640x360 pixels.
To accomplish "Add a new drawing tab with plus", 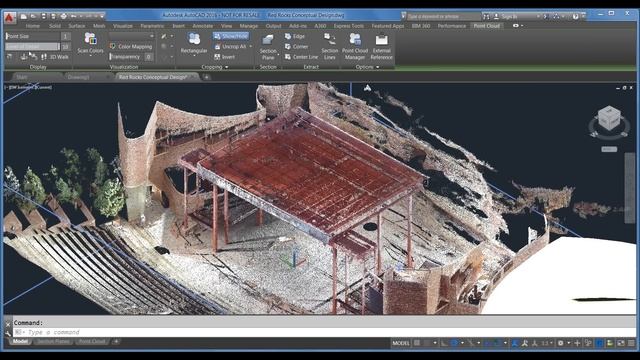I will coord(207,77).
